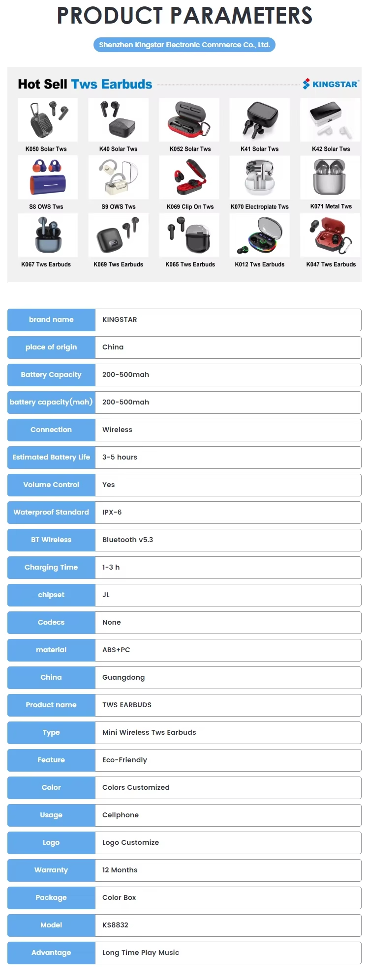Open the S8 OWS Tws product image
Image resolution: width=369 pixels, height=980 pixels.
point(48,177)
